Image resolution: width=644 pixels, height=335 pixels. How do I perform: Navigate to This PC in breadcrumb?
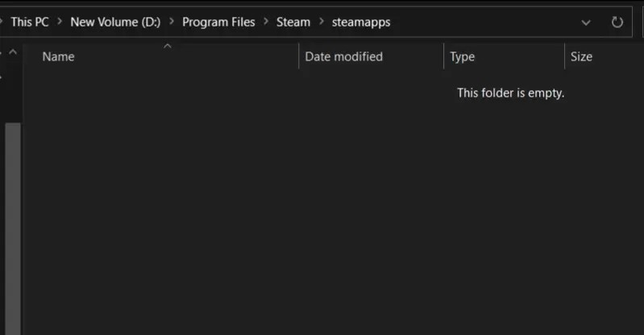[29, 23]
